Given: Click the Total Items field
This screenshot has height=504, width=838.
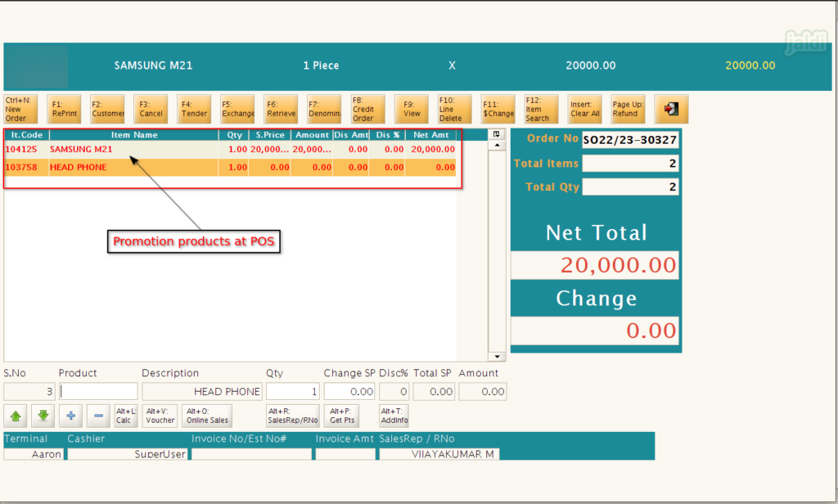Looking at the screenshot, I should pos(630,164).
